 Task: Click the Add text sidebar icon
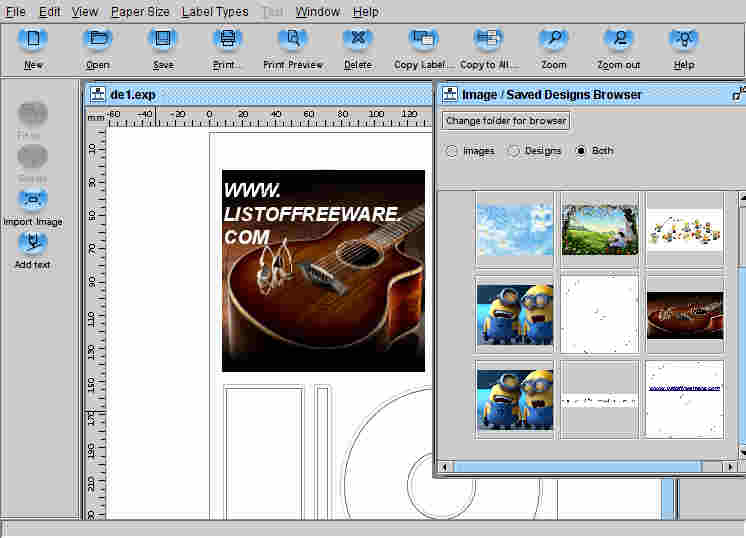click(33, 243)
